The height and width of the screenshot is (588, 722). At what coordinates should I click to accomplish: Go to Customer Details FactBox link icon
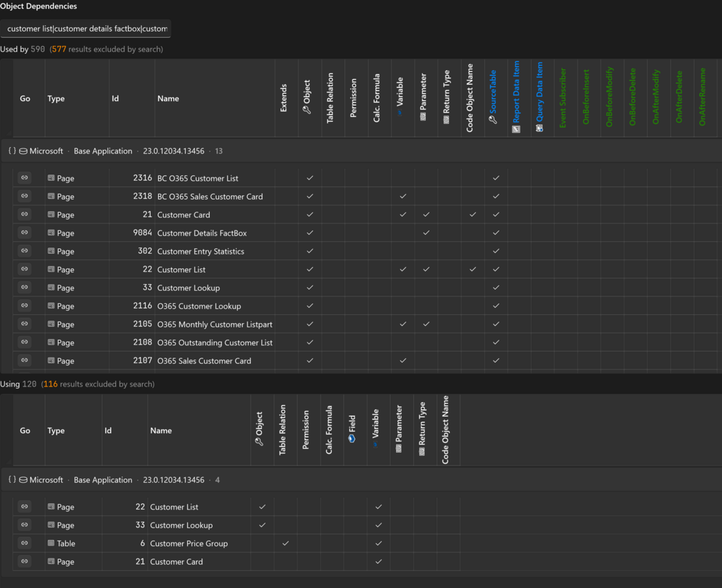(24, 232)
